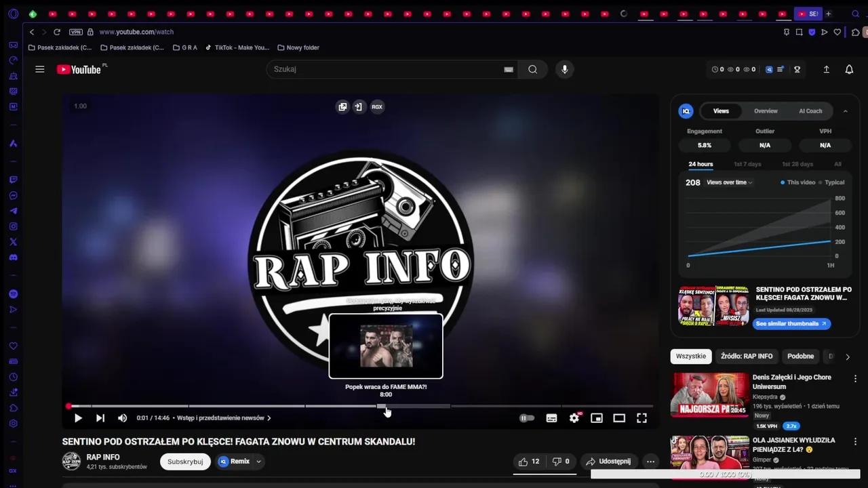Toggle theater mode

coord(619,418)
